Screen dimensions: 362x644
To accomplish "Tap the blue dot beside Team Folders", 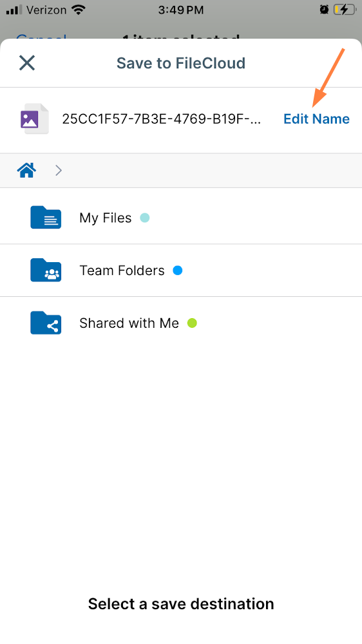I will pyautogui.click(x=178, y=270).
